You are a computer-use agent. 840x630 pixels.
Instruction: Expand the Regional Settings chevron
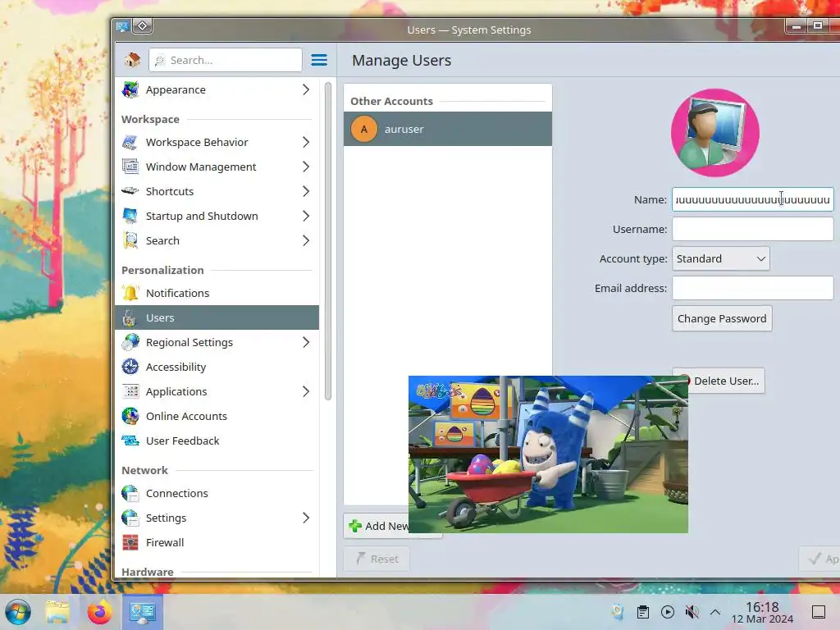(x=306, y=342)
